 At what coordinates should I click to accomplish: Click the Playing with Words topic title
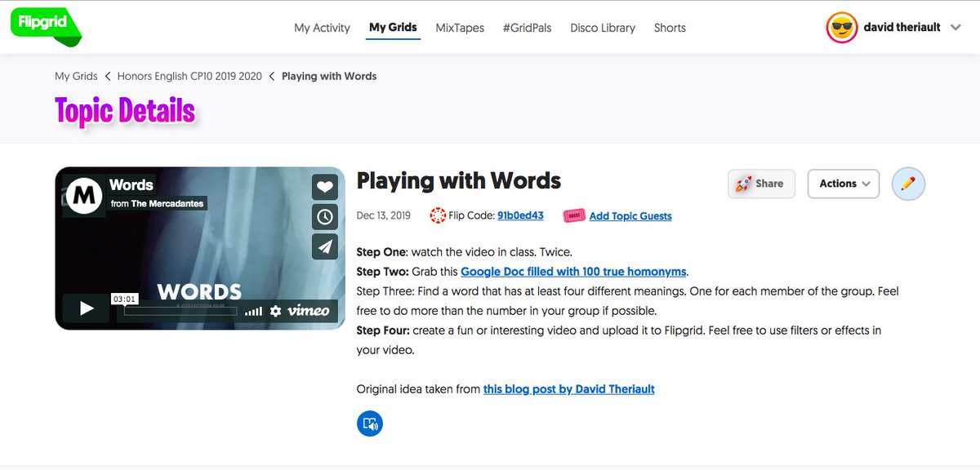(459, 180)
